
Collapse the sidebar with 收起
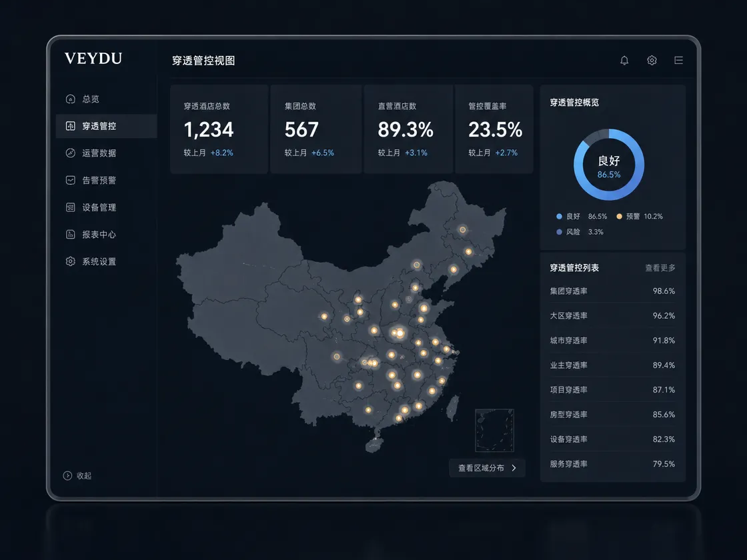(x=77, y=476)
